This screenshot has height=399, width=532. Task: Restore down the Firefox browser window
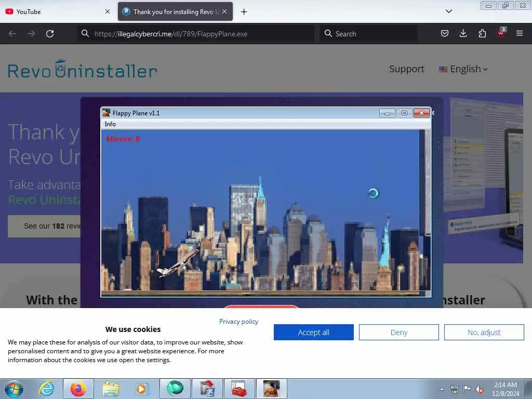(506, 5)
